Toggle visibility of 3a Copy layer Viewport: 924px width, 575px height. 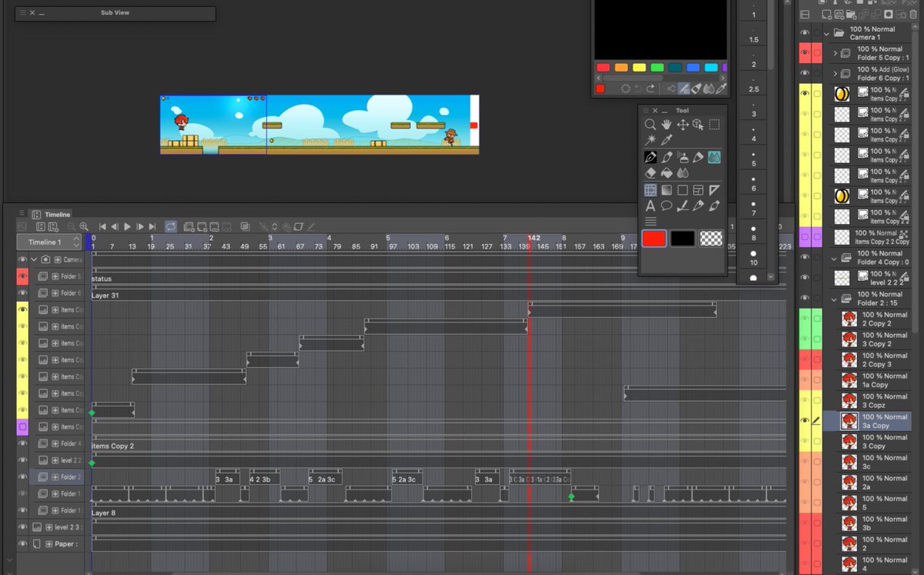(x=805, y=420)
